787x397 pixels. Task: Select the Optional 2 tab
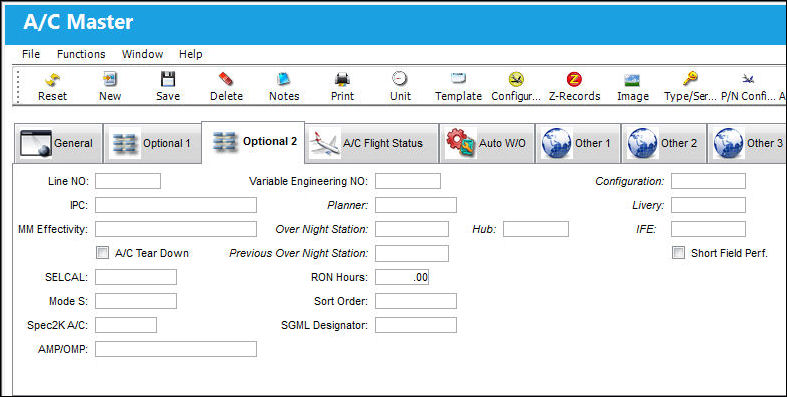tap(253, 142)
